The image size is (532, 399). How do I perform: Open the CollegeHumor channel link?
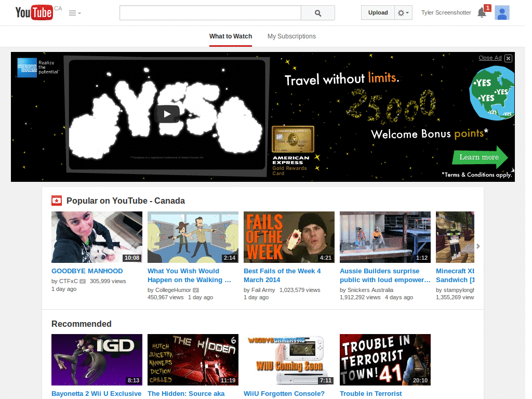[x=173, y=290]
